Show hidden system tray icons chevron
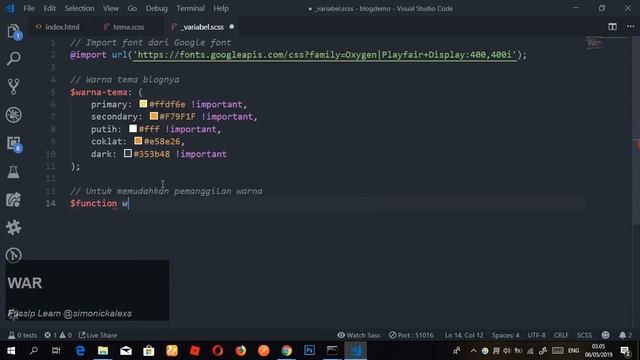 pos(473,351)
